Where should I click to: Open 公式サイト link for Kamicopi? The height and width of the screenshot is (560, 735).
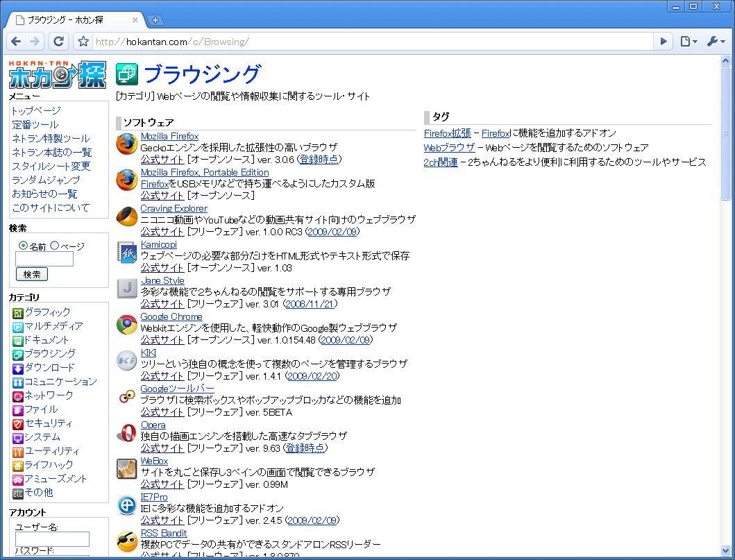click(162, 268)
